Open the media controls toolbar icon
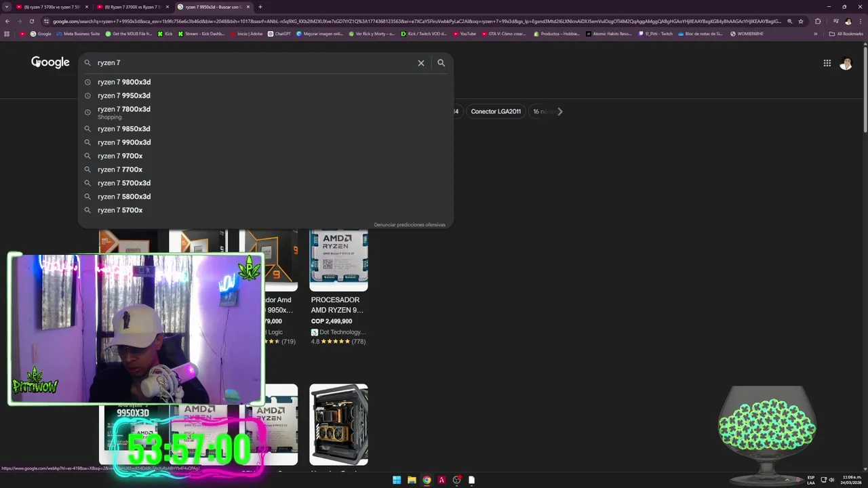Viewport: 868px width, 488px height. (835, 21)
